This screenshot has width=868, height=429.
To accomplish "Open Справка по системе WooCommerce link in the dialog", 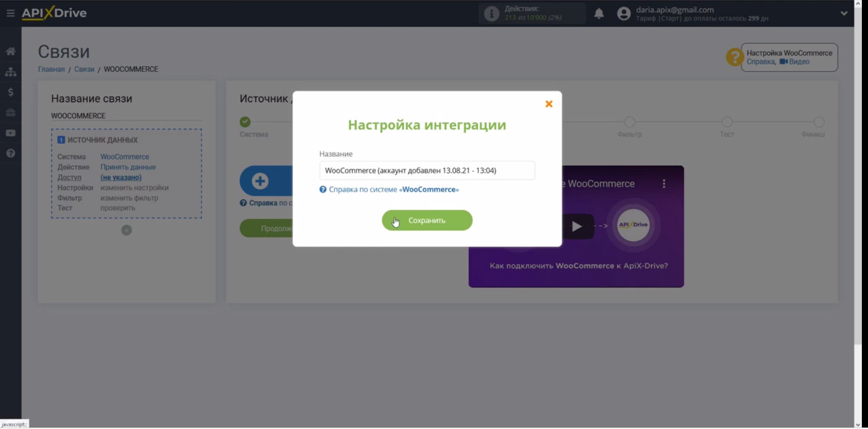I will 394,189.
